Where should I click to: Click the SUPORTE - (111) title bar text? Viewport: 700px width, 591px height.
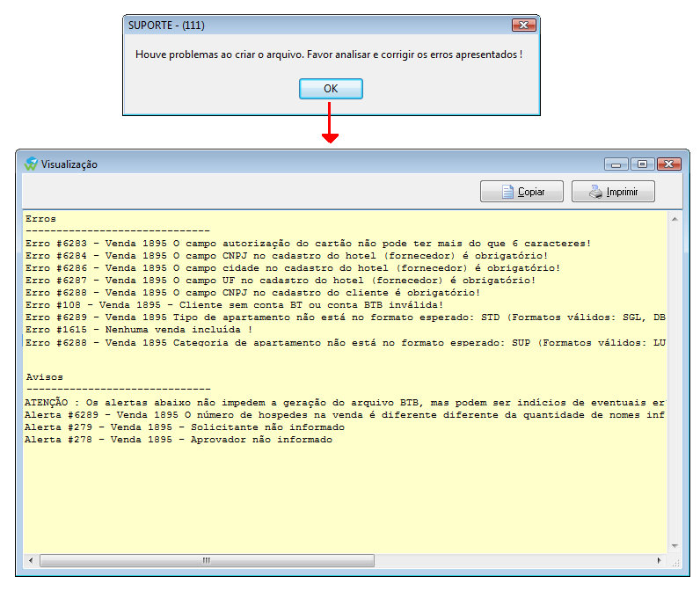[166, 25]
